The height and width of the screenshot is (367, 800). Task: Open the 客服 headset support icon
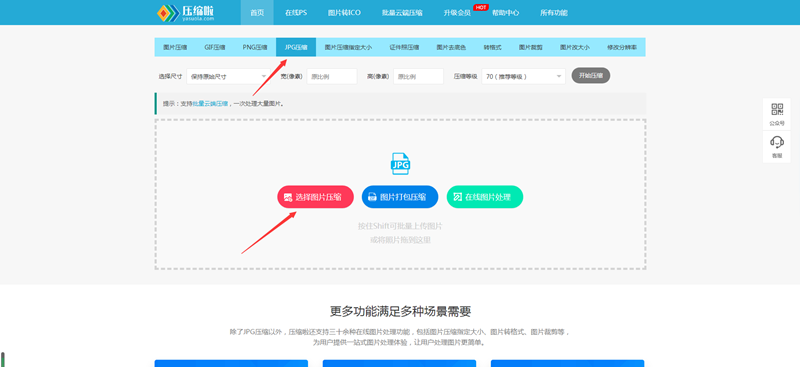[777, 147]
